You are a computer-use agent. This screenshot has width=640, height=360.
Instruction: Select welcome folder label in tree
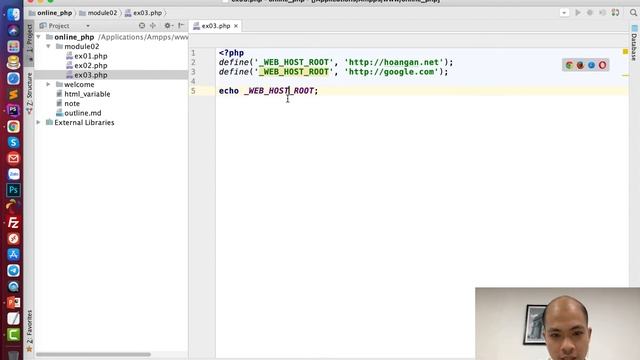tap(79, 84)
